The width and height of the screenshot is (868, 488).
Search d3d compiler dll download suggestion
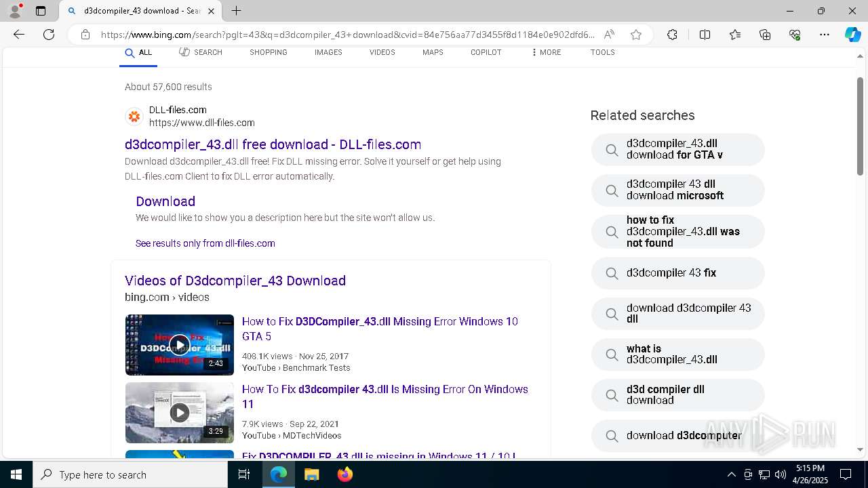[678, 395]
